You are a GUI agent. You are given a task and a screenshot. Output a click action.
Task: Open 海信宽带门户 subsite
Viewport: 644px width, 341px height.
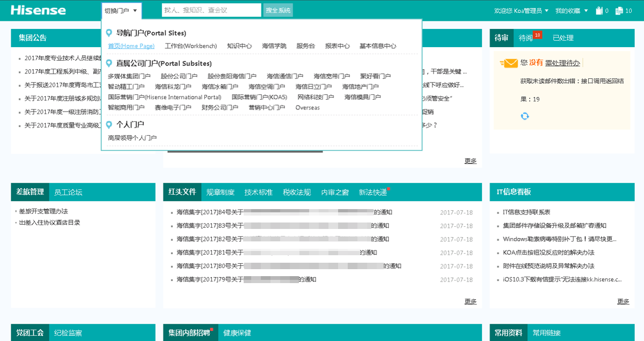[x=332, y=77]
